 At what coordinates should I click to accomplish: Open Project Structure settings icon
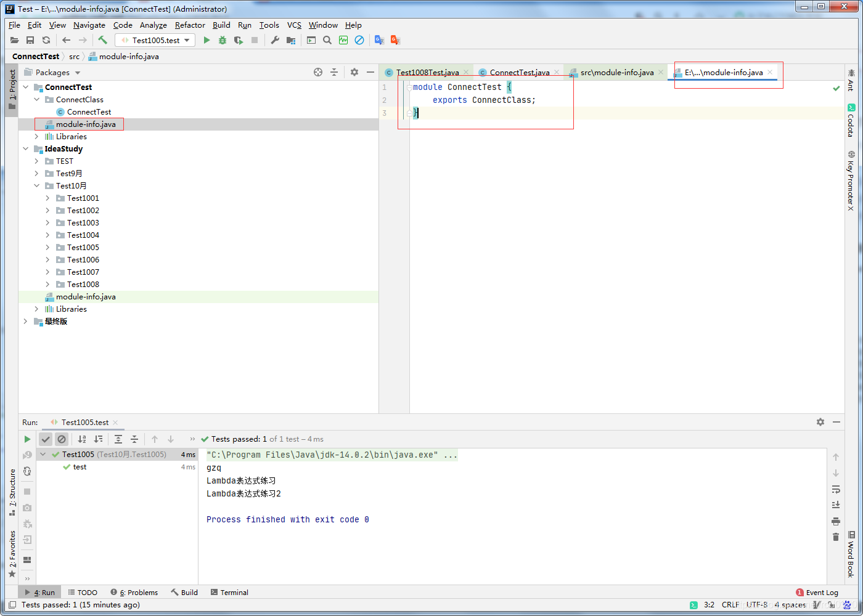point(290,40)
